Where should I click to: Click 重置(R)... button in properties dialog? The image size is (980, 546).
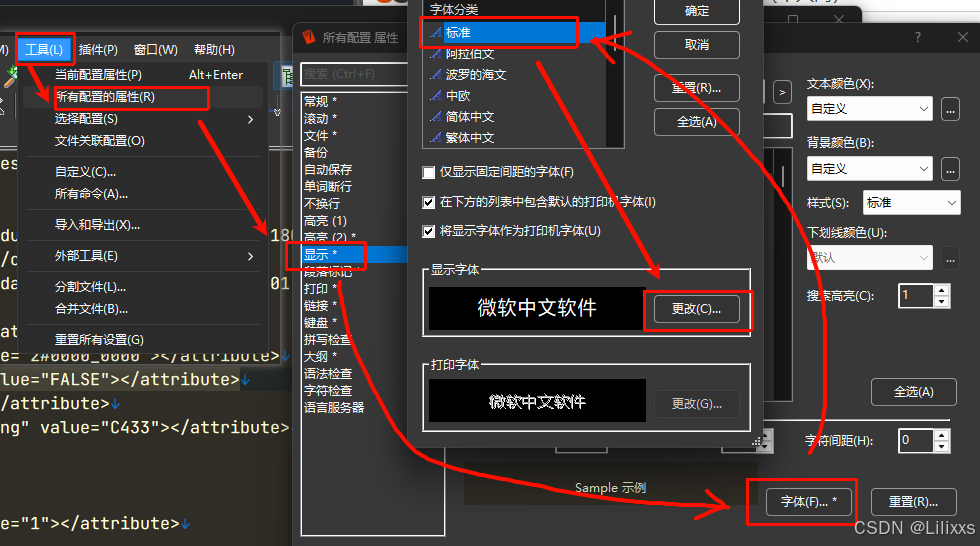pos(914,502)
